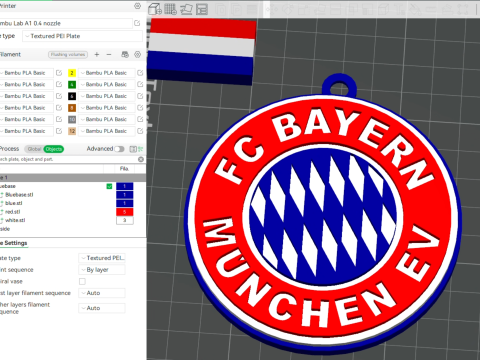Open the First layer filament sequence dropdown
The image size is (480, 360).
[102, 293]
